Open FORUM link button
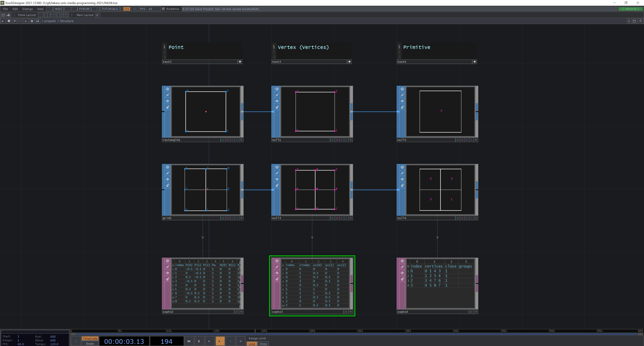The width and height of the screenshot is (644, 346). point(84,9)
